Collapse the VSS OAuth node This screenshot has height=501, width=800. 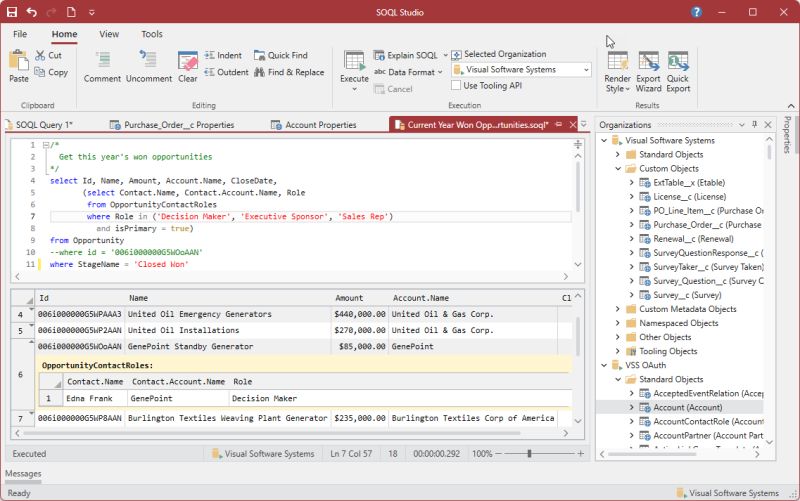pos(604,365)
